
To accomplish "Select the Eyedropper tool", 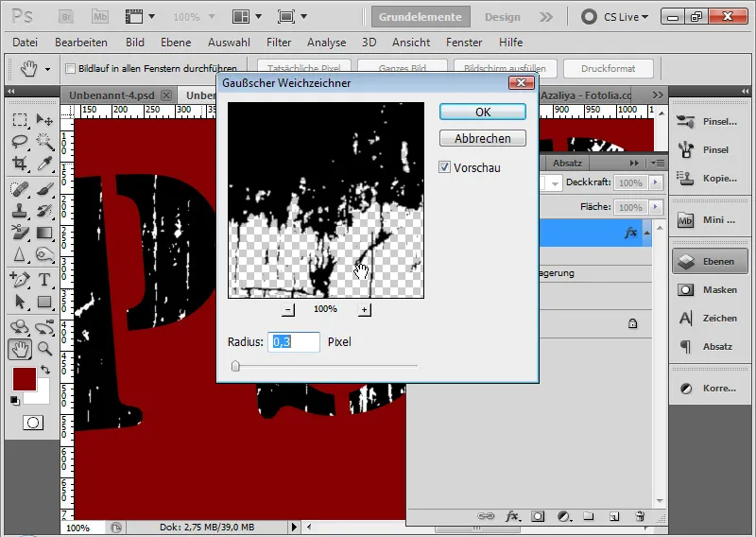I will 44,164.
